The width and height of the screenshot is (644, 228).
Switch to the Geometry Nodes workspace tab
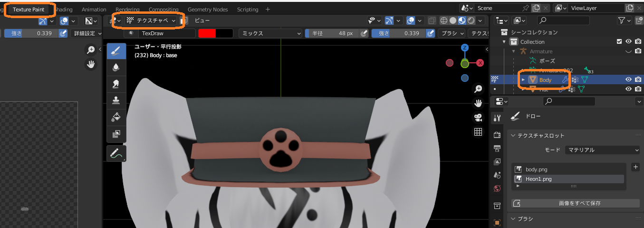click(208, 9)
